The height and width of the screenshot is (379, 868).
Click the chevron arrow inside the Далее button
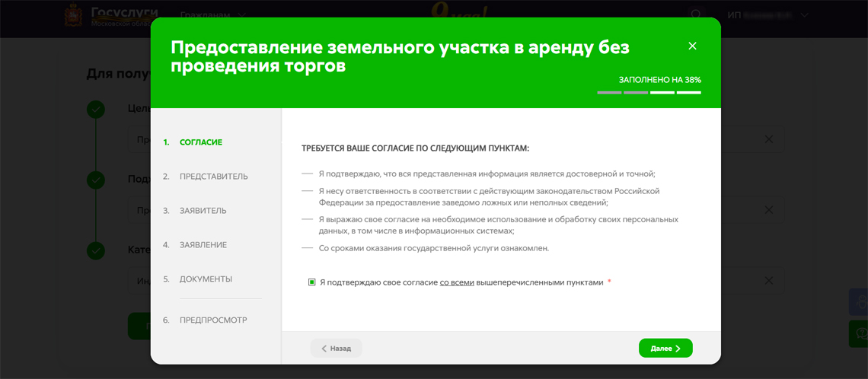coord(678,349)
